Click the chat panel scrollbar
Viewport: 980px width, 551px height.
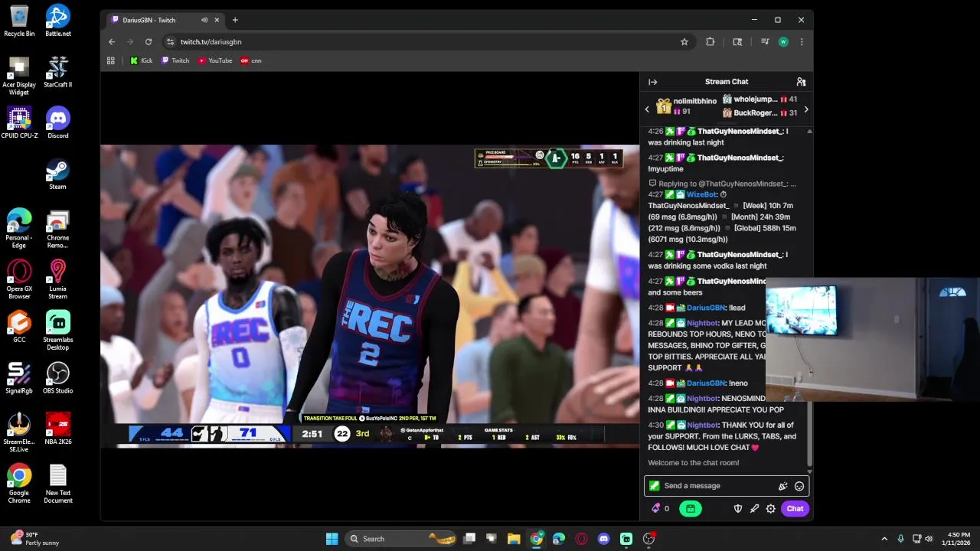click(x=809, y=298)
